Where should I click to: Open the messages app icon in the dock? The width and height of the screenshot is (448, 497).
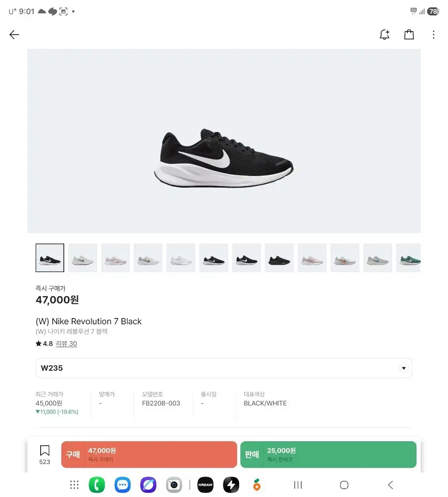point(122,485)
